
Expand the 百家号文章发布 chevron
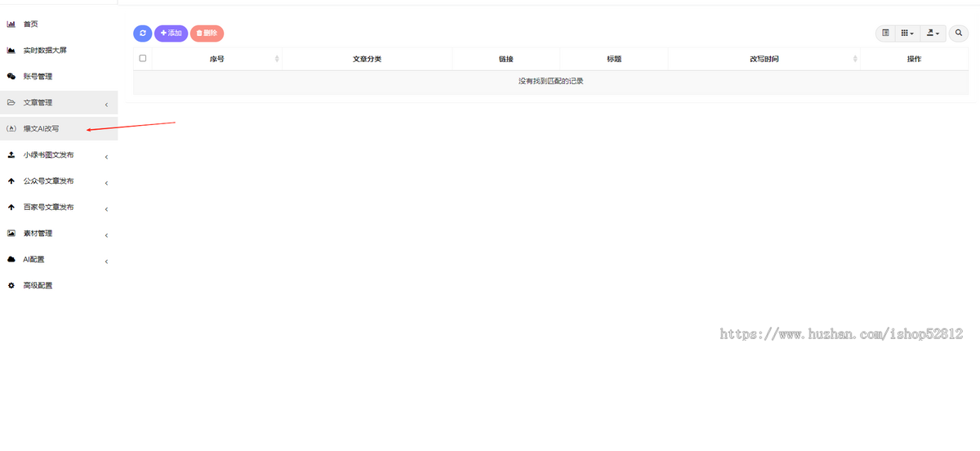coord(107,208)
